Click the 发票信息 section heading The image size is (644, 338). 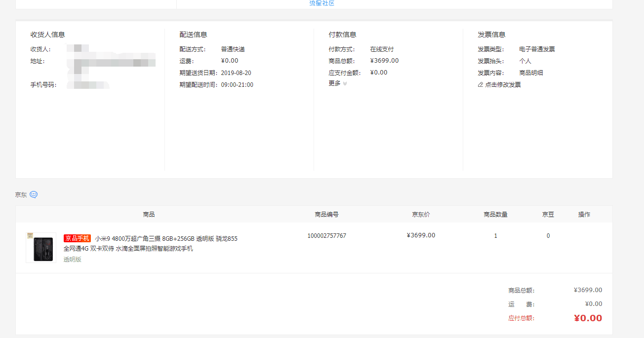[x=492, y=35]
